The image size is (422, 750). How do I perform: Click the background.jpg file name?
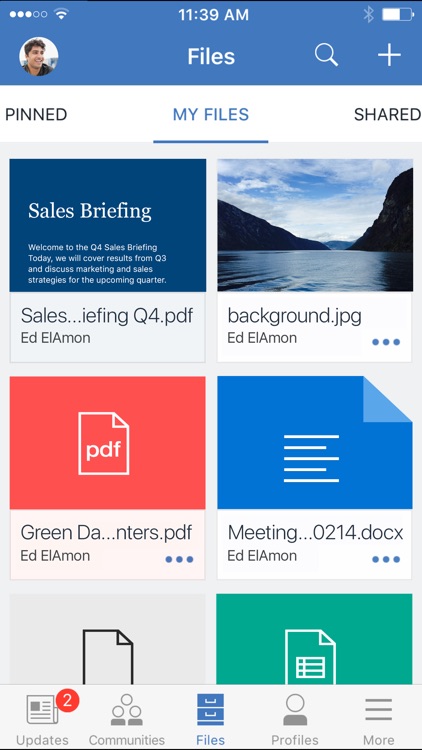click(x=294, y=316)
